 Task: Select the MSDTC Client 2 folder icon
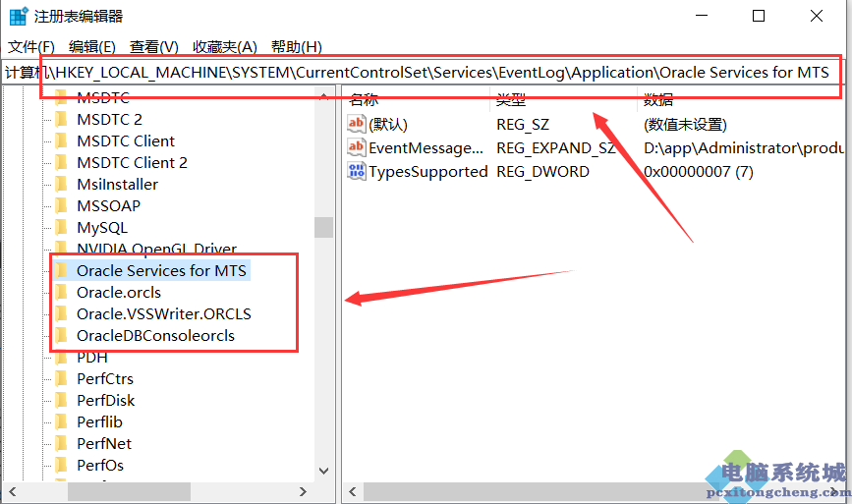(x=61, y=162)
